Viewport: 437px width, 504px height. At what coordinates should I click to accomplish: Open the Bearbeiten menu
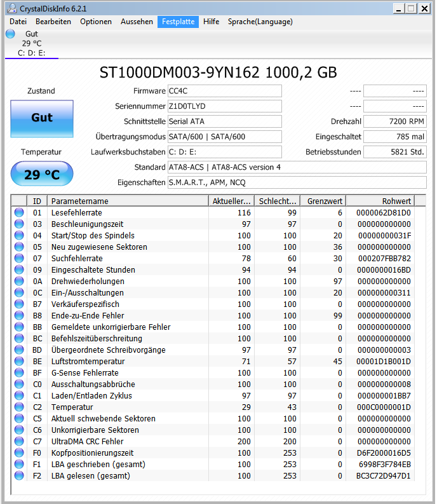(53, 22)
